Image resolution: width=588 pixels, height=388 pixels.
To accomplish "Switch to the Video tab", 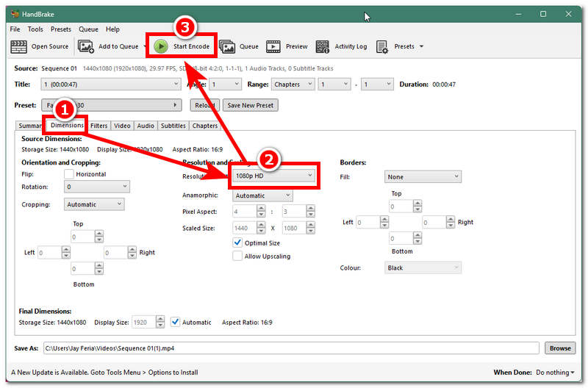I will point(122,126).
